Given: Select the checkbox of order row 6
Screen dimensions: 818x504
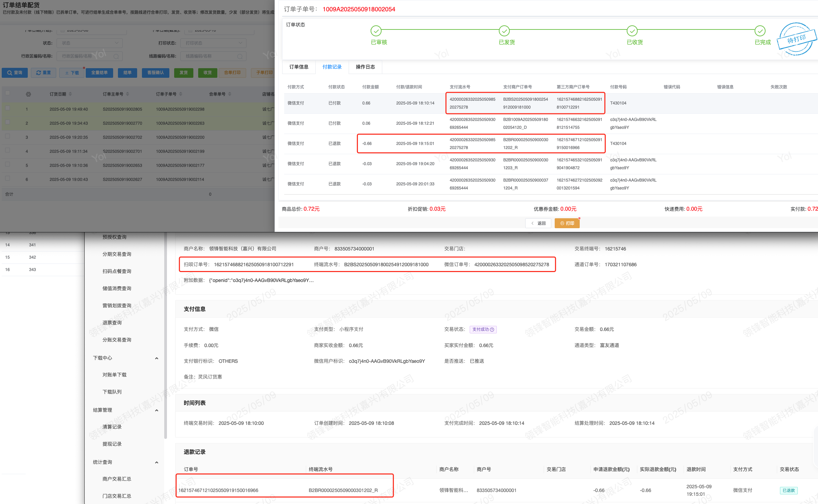Looking at the screenshot, I should coord(8,178).
